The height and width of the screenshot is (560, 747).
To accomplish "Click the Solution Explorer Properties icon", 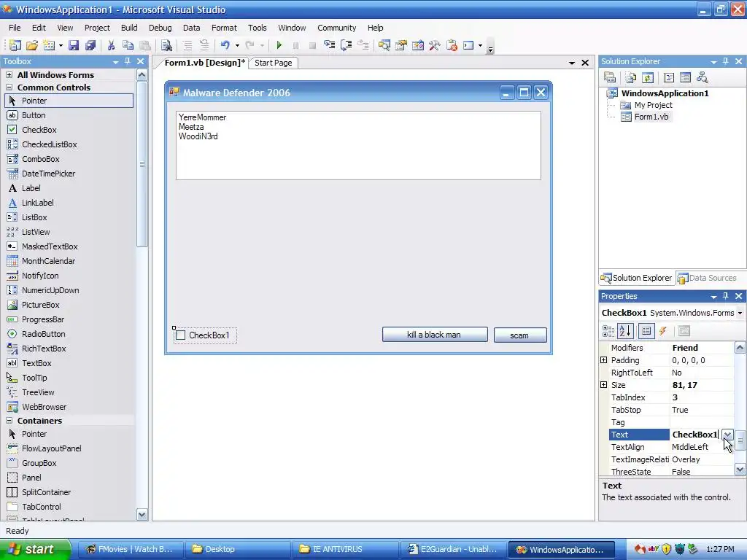I will tap(610, 77).
